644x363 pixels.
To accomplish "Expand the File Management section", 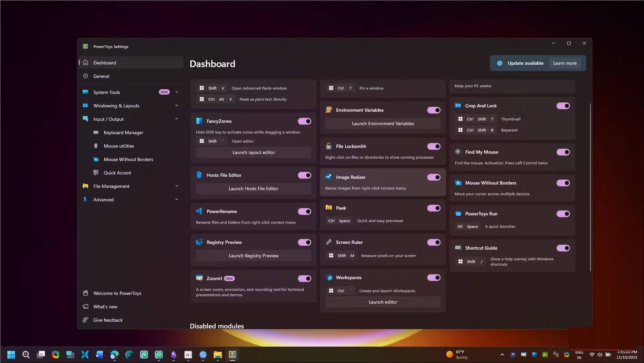I will point(177,186).
